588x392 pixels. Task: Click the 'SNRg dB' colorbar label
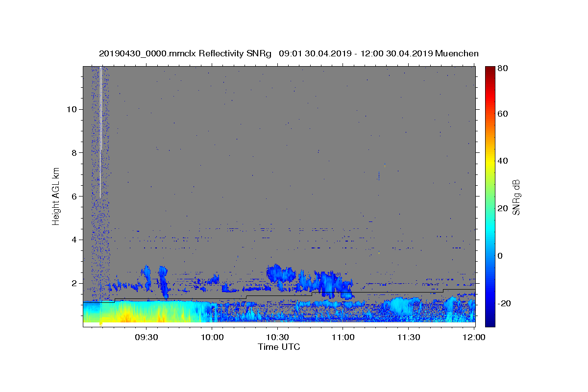(516, 197)
